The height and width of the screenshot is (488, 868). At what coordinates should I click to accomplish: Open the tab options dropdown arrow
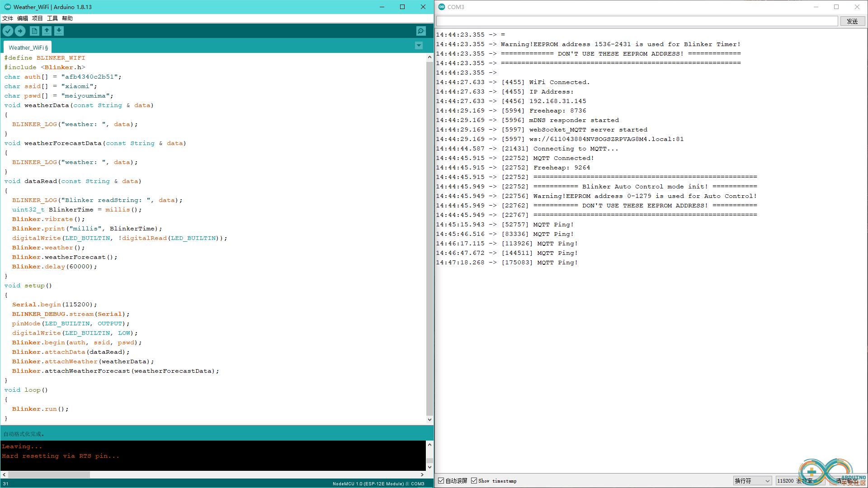(x=419, y=46)
